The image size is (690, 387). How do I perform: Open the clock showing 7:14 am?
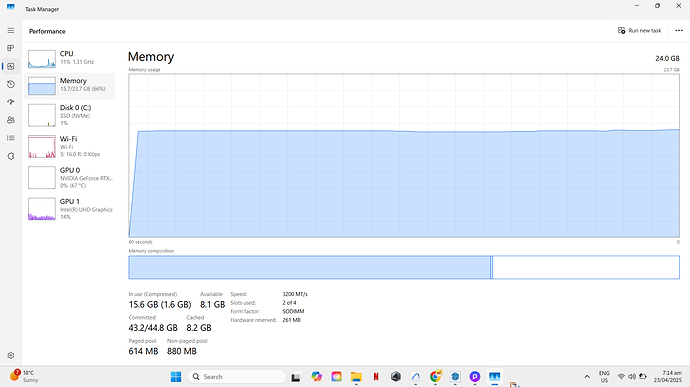668,376
